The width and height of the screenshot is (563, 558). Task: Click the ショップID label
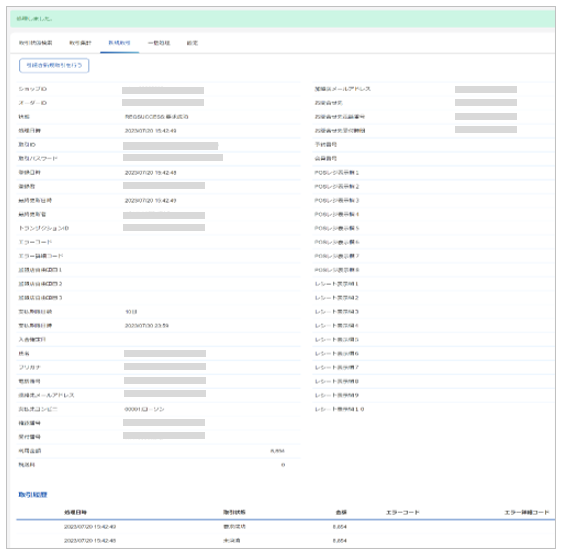click(x=33, y=89)
